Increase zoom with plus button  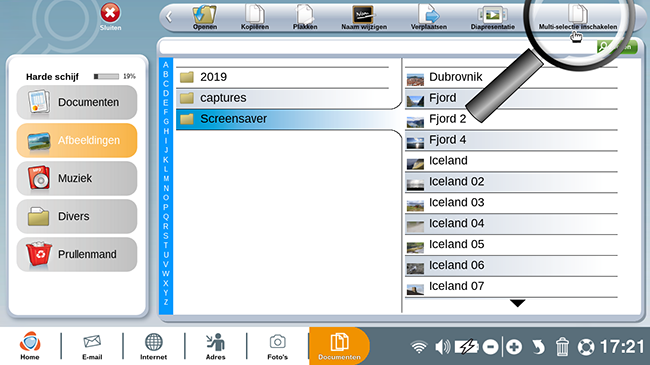point(514,347)
